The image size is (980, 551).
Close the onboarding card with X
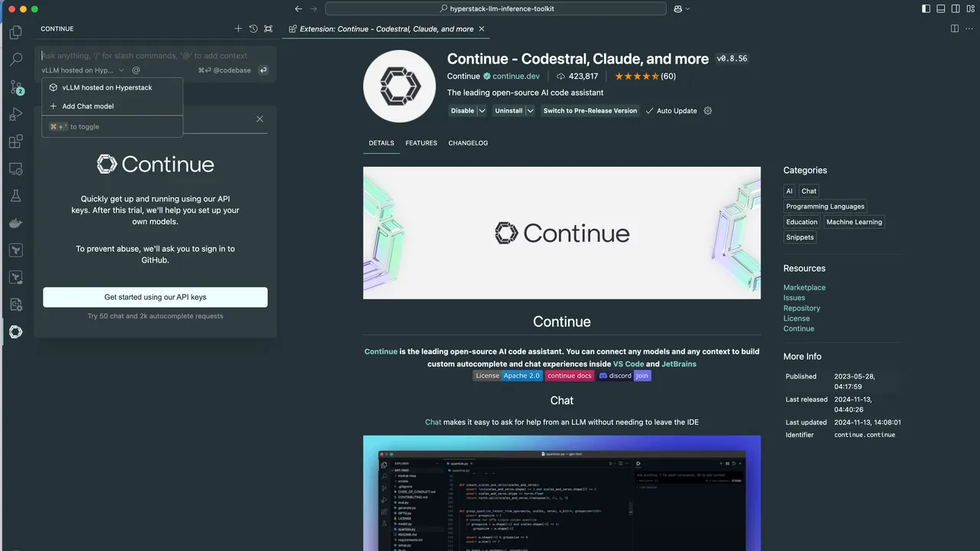tap(260, 119)
